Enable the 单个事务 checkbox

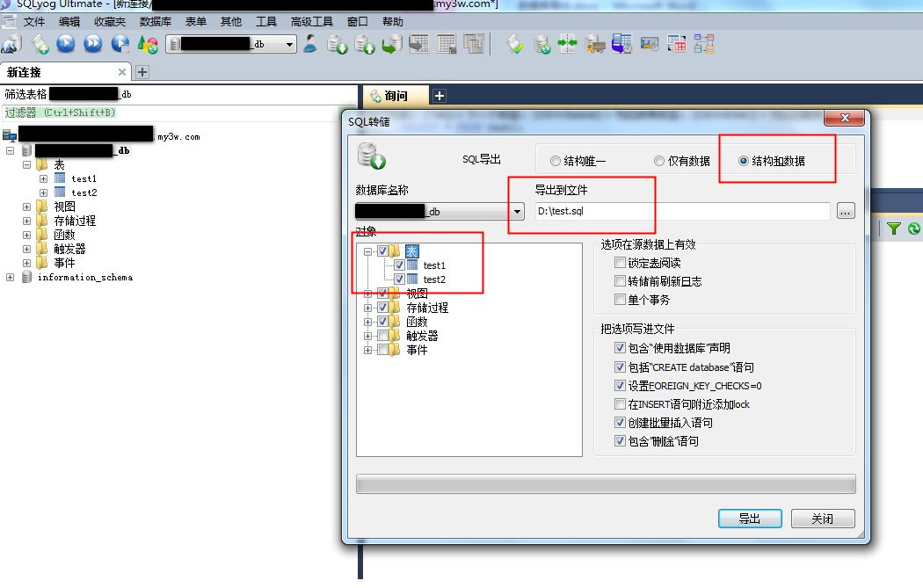pos(621,300)
